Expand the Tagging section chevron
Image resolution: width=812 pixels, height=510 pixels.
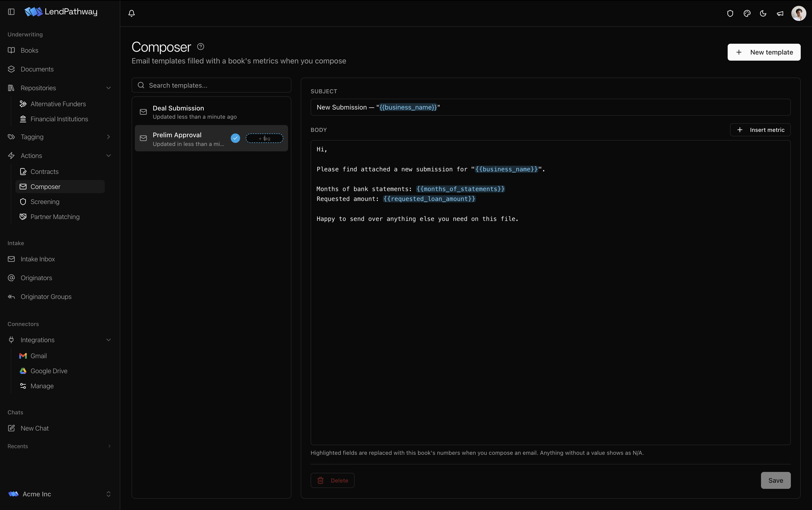coord(109,137)
